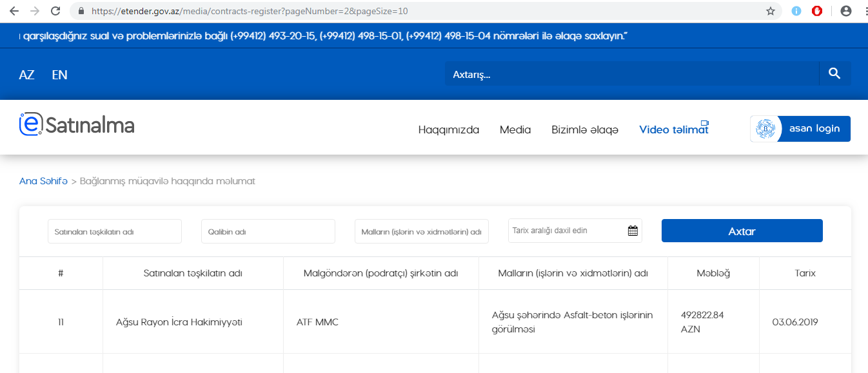868x373 pixels.
Task: Switch site language to AZ
Action: tap(26, 75)
